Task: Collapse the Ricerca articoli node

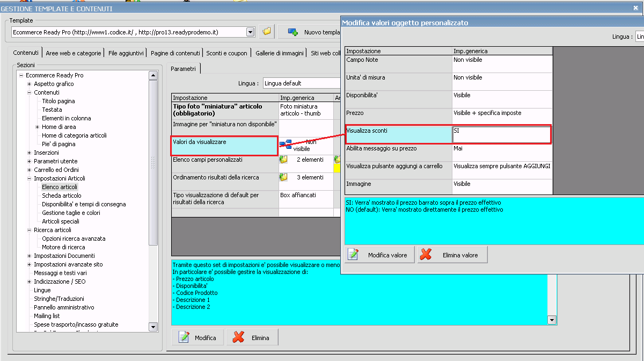Action: 29,230
